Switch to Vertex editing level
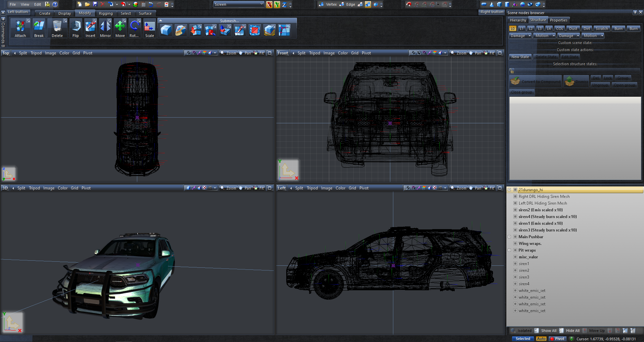Viewport: 644px width, 342px height. pos(328,4)
